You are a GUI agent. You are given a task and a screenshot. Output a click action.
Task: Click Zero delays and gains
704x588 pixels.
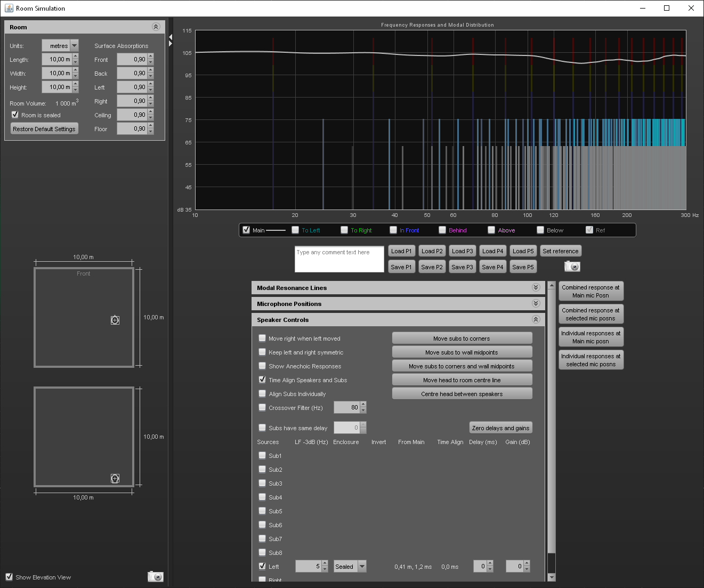[500, 428]
